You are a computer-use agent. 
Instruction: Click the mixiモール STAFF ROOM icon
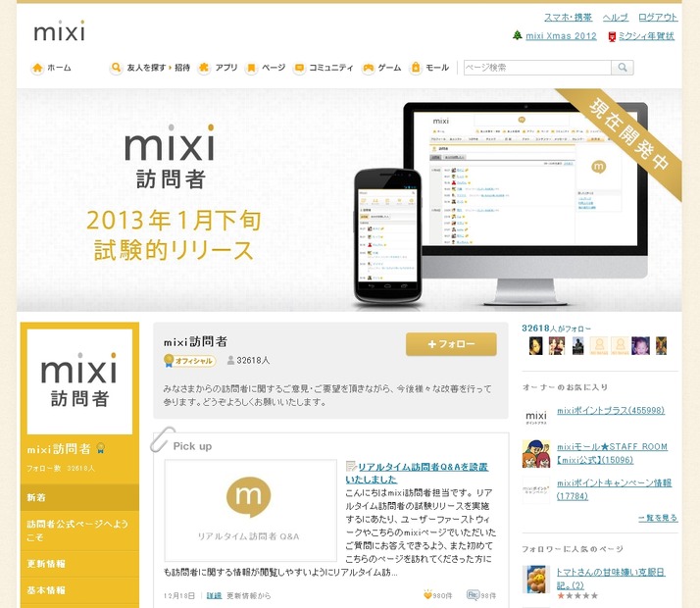(x=535, y=453)
